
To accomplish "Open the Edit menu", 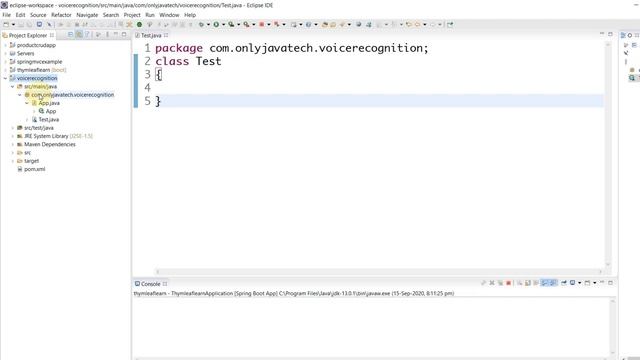I will click(x=20, y=15).
